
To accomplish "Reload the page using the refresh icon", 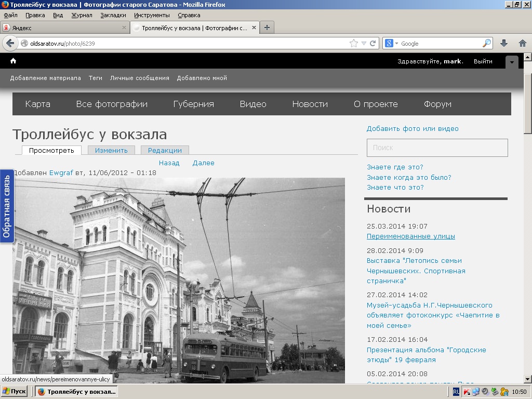I will 373,44.
